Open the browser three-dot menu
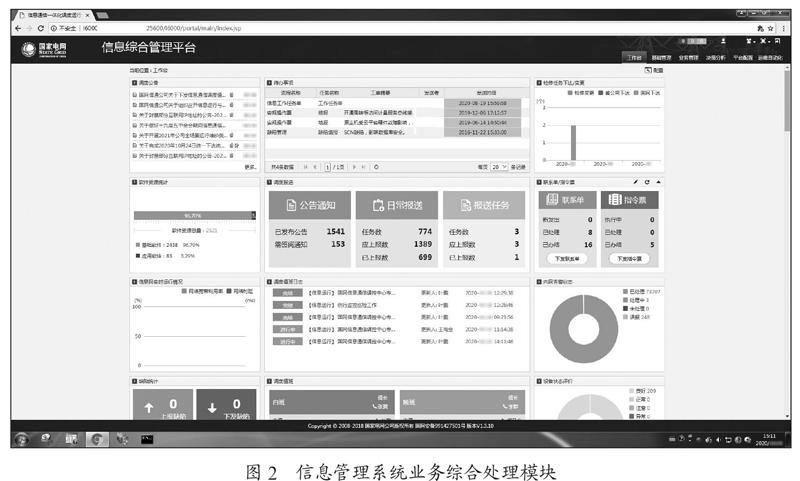 click(784, 29)
